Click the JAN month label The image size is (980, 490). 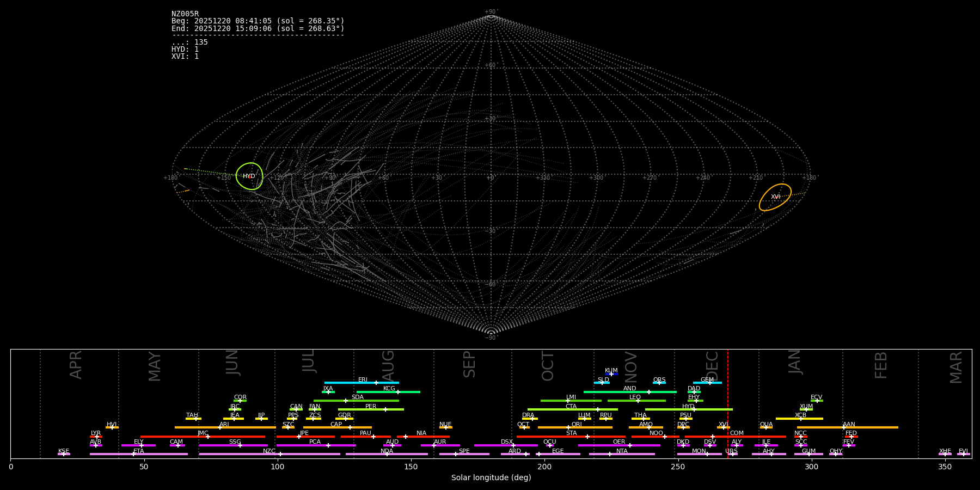click(x=795, y=362)
